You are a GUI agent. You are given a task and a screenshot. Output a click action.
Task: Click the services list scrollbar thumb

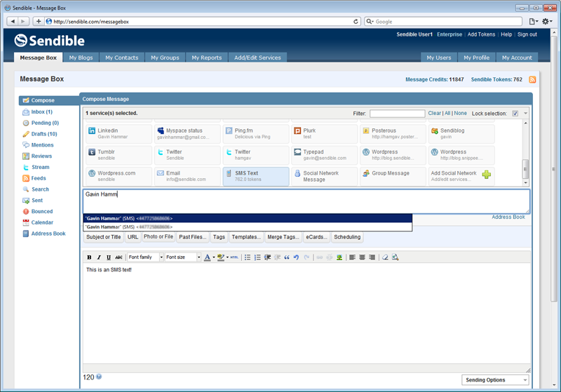525,169
